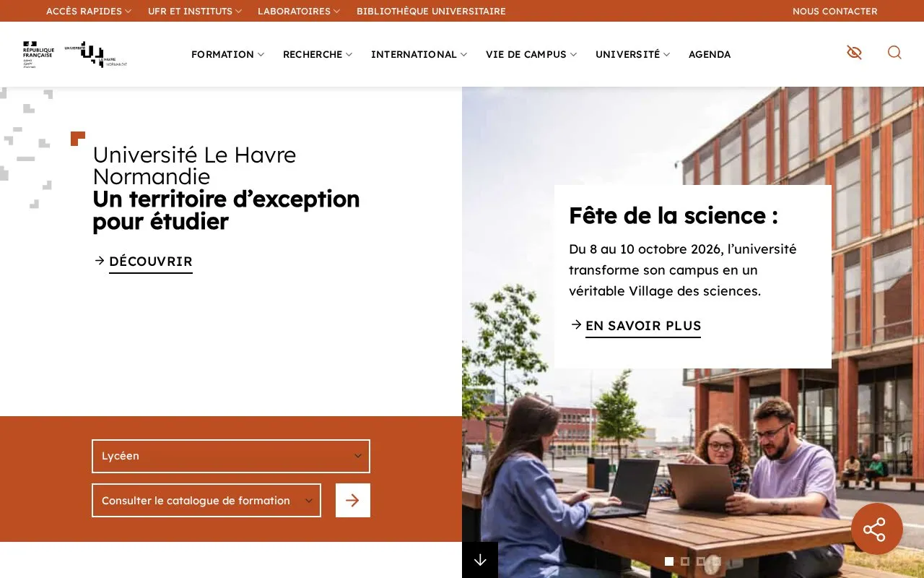The image size is (924, 578).
Task: Select the first carousel slide indicator
Action: [669, 561]
